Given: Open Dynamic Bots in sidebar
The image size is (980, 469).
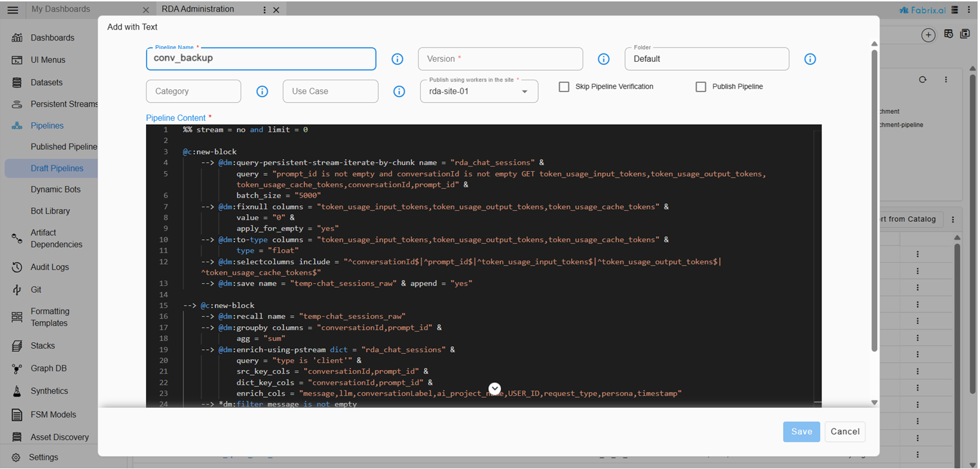Looking at the screenshot, I should point(56,190).
